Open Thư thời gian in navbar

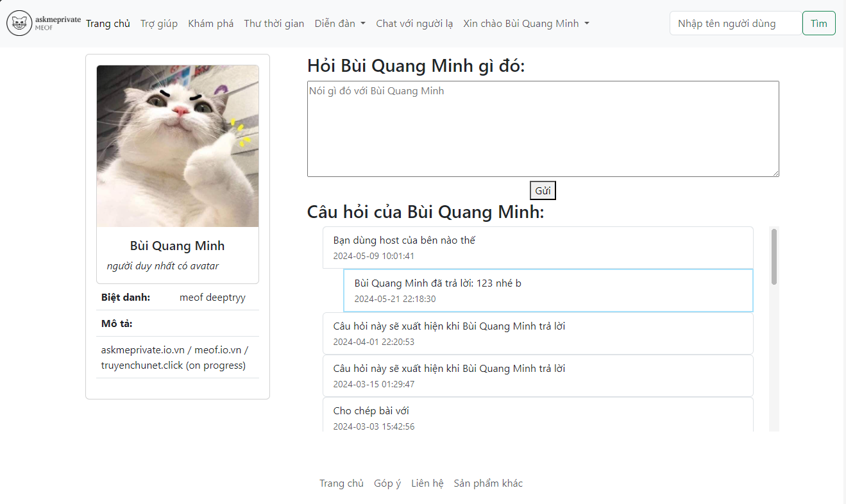coord(274,23)
